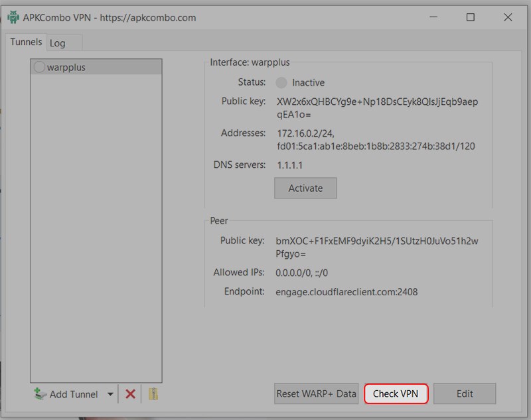Click the endpoint engage.cloudflareclient.com:2408 text
Viewport: 531px width, 420px height.
coord(346,292)
